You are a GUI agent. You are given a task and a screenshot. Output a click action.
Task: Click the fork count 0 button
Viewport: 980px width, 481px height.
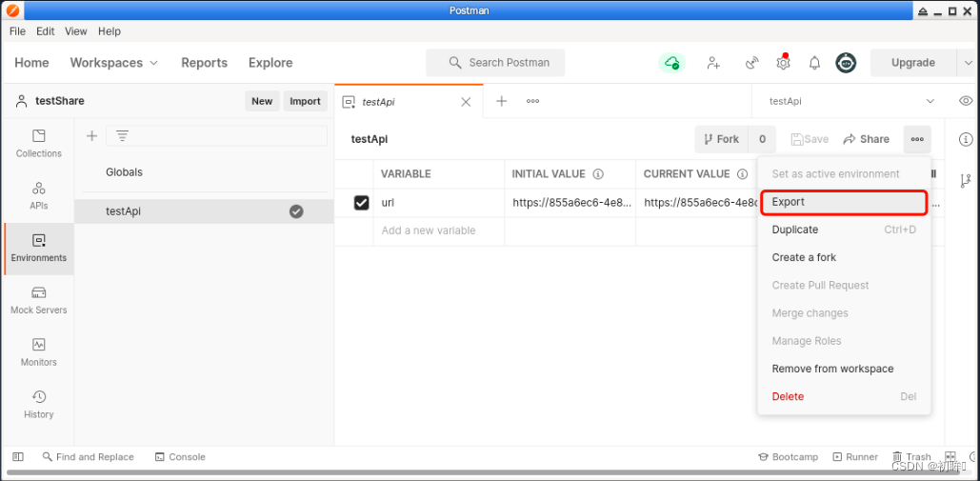click(762, 139)
